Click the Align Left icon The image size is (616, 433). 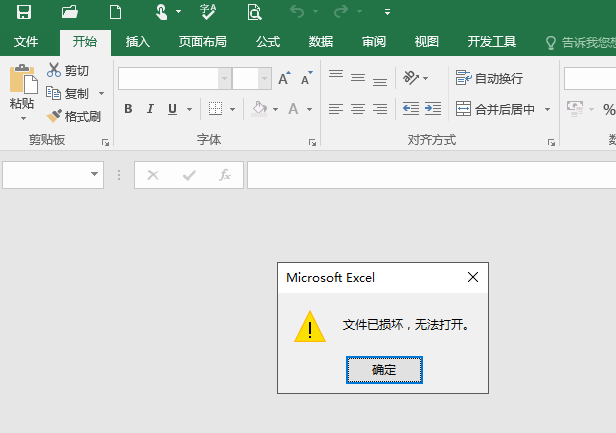coord(336,109)
